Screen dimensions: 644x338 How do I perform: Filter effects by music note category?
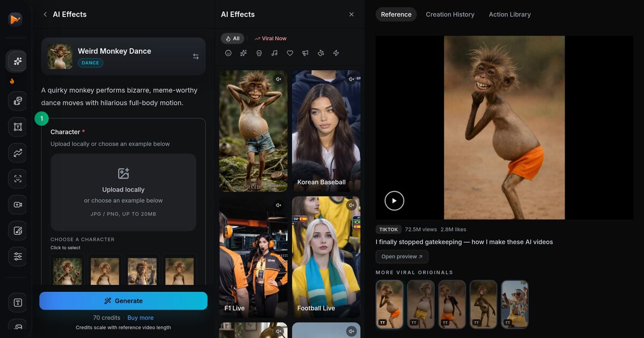[x=274, y=53]
